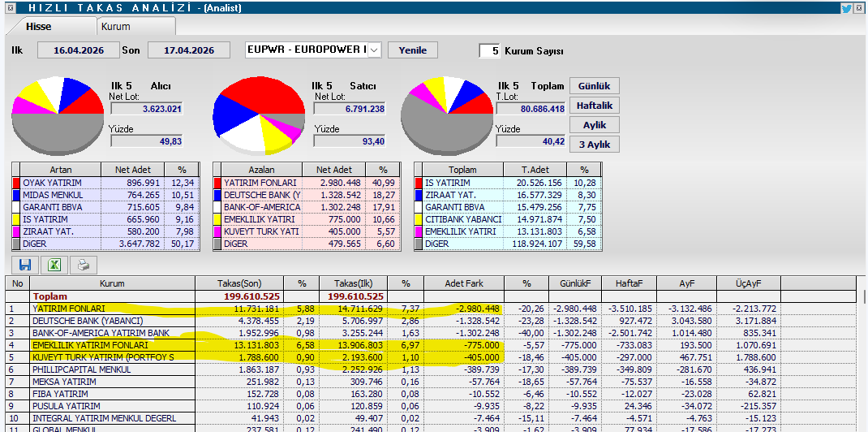This screenshot has height=432, width=868.
Task: Click the Ilk 5 Satıcı pie chart
Action: click(x=259, y=116)
